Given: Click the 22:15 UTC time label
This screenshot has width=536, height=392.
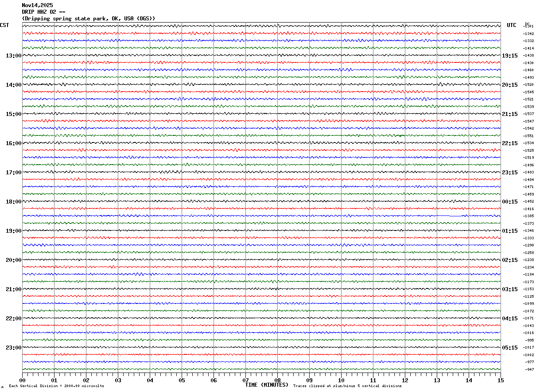Looking at the screenshot, I should pyautogui.click(x=510, y=143).
